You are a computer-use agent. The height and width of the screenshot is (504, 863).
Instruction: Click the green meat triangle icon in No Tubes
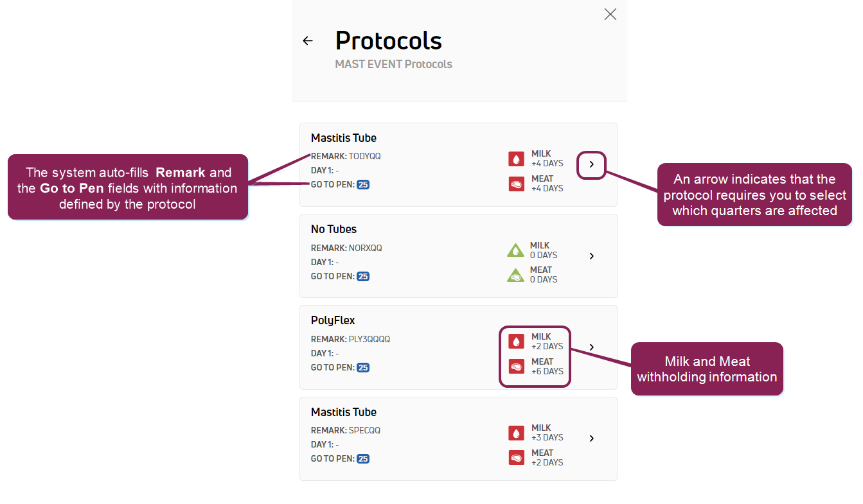[515, 275]
